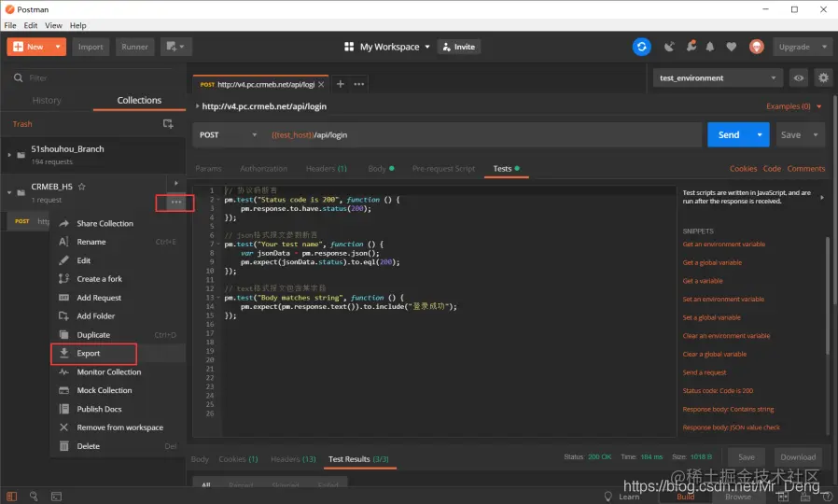Click the Share Collection icon
This screenshot has height=504, width=838.
click(64, 223)
